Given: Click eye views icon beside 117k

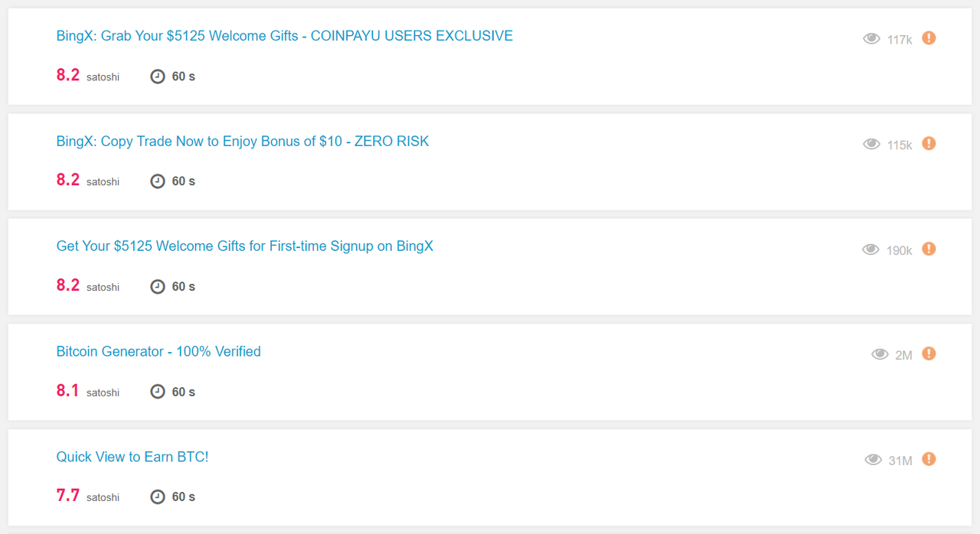Looking at the screenshot, I should click(871, 38).
